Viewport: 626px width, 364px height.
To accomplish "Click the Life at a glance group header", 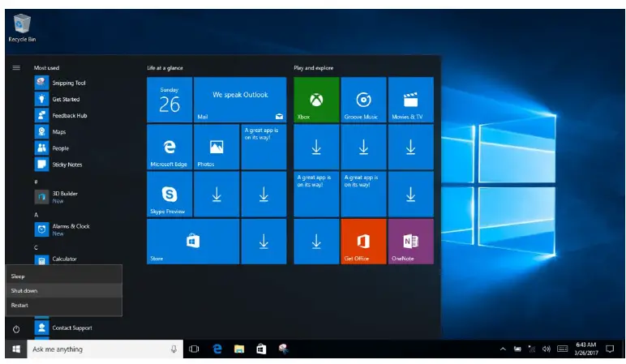I will click(165, 68).
